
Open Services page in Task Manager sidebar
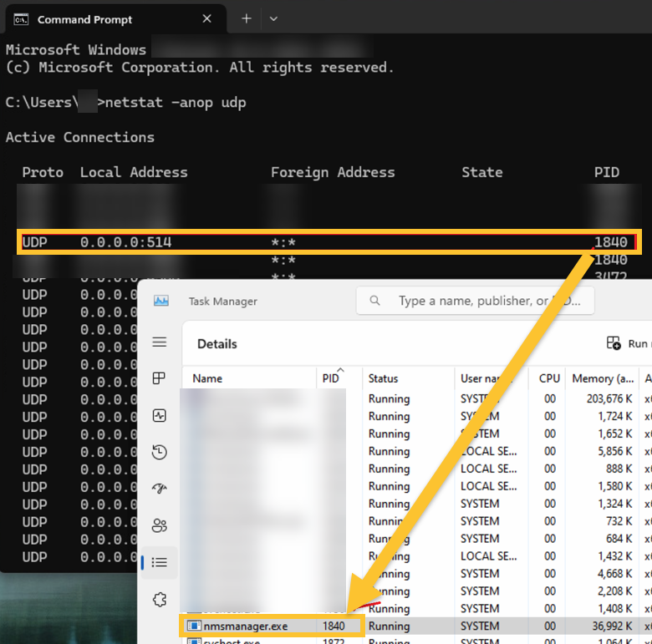point(160,599)
